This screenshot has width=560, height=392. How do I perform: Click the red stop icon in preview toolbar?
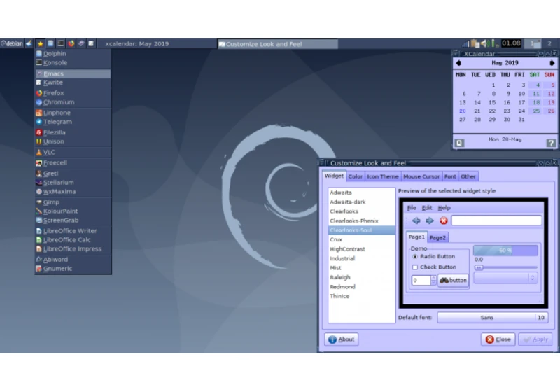[x=444, y=220]
